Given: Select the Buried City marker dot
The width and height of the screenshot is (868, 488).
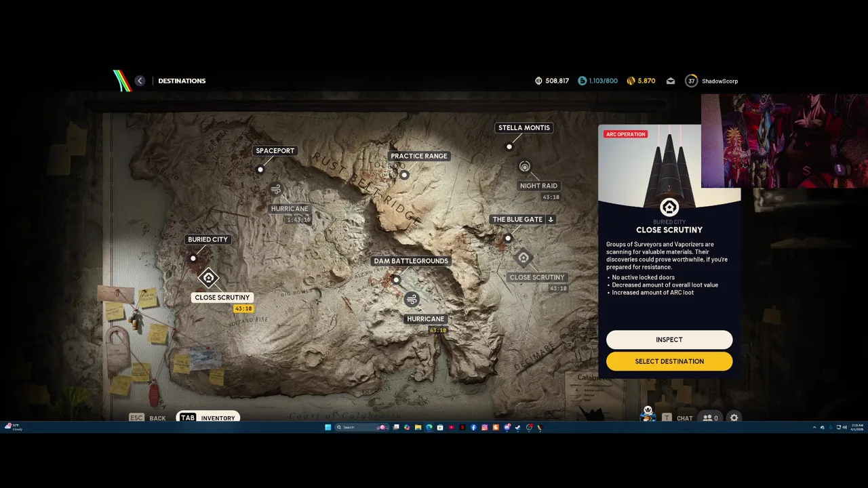Looking at the screenshot, I should [193, 258].
